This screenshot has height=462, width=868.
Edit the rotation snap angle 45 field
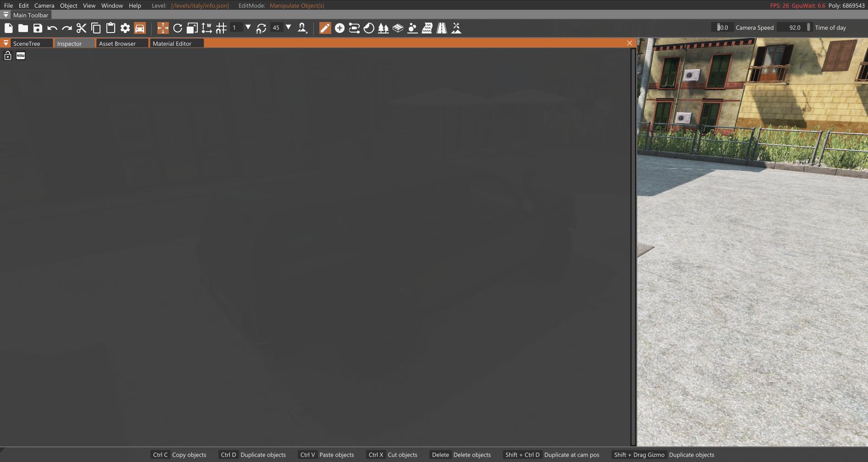pos(277,27)
